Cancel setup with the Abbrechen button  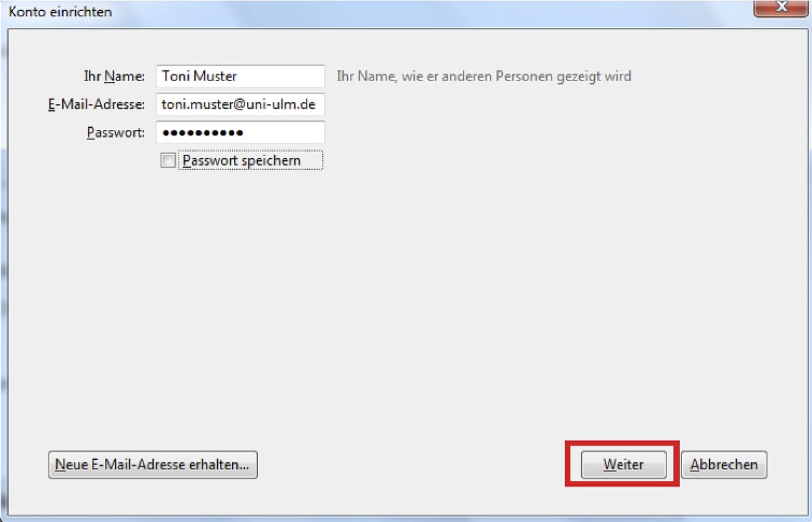point(724,465)
